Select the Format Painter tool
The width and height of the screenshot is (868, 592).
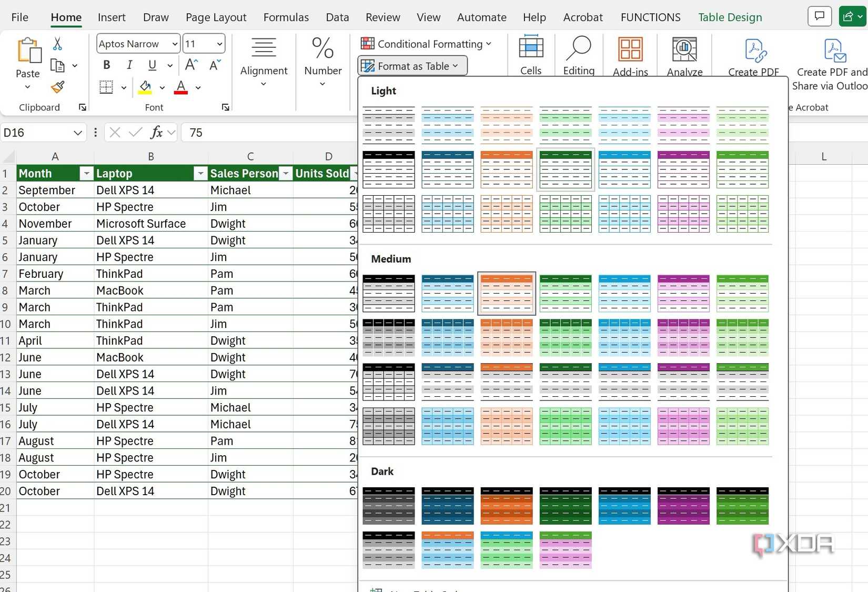click(57, 87)
